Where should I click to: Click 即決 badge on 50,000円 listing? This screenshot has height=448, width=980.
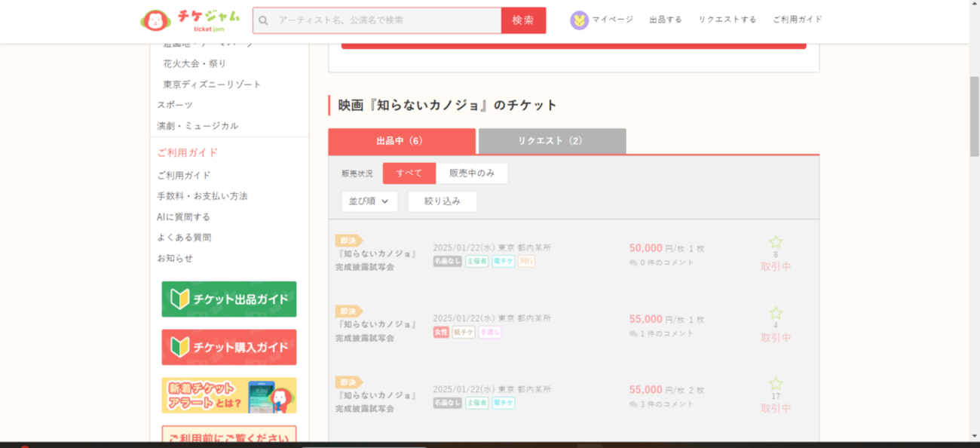[x=348, y=241]
